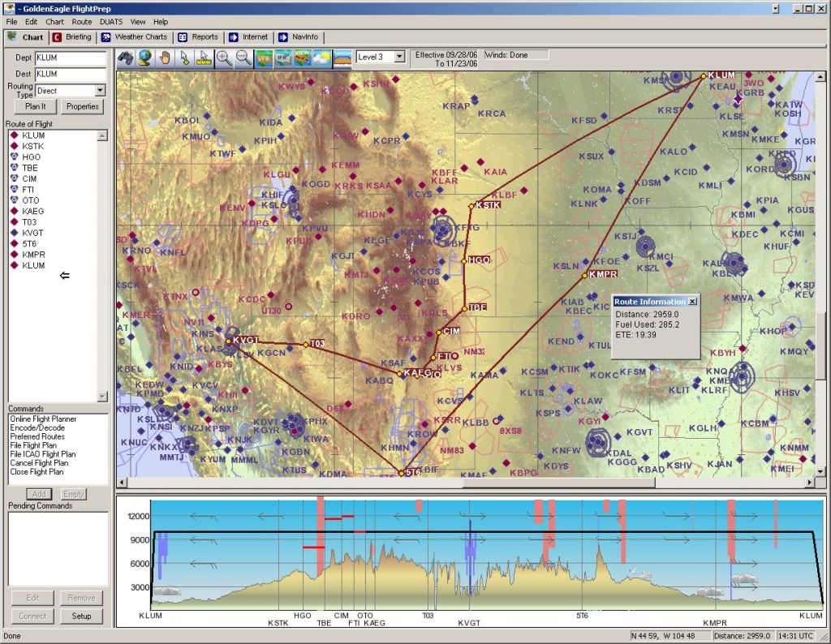Image resolution: width=831 pixels, height=644 pixels.
Task: Click the Add button under Commands
Action: click(39, 494)
